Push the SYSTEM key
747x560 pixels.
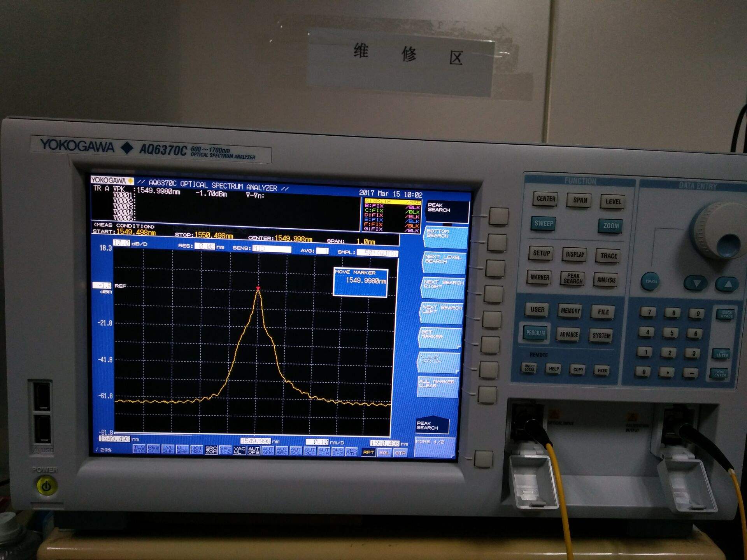tap(601, 336)
